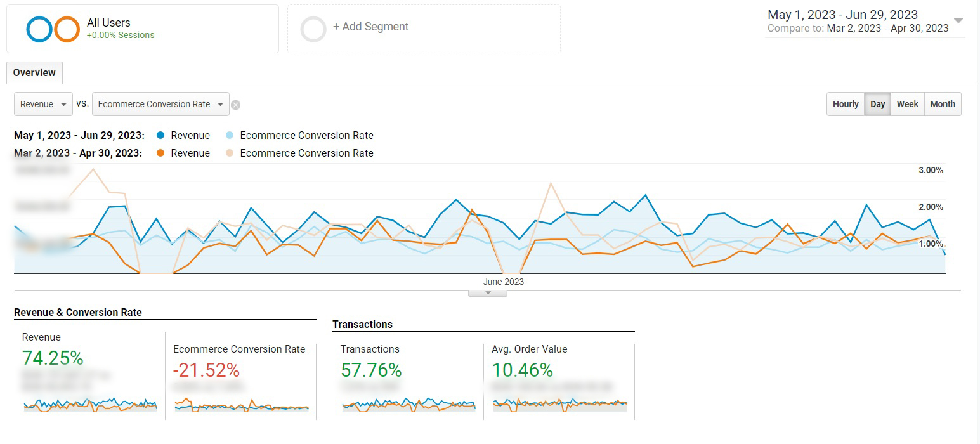Click the Avg. Order Value sparkline
Screen dimensions: 980x444
559,404
